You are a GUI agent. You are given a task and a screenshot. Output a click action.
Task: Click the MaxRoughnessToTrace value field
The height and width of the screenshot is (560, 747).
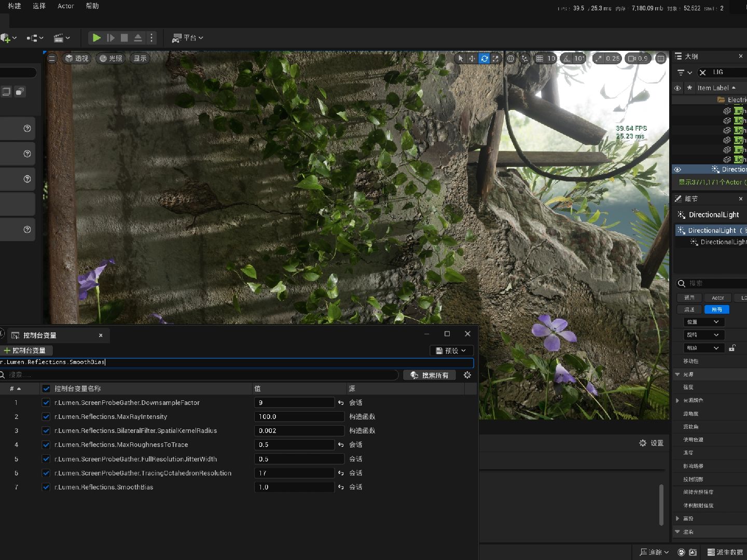[294, 445]
